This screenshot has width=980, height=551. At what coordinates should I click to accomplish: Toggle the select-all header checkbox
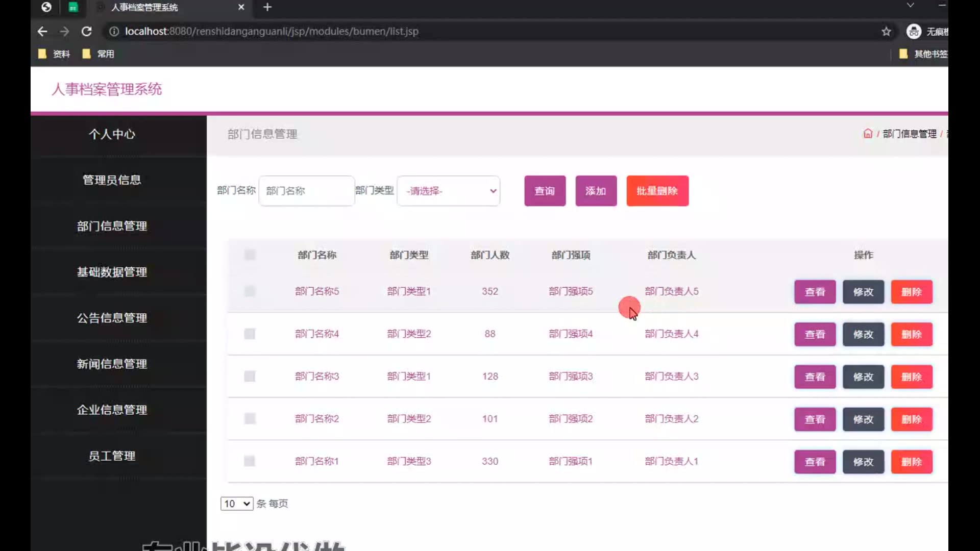pyautogui.click(x=250, y=255)
